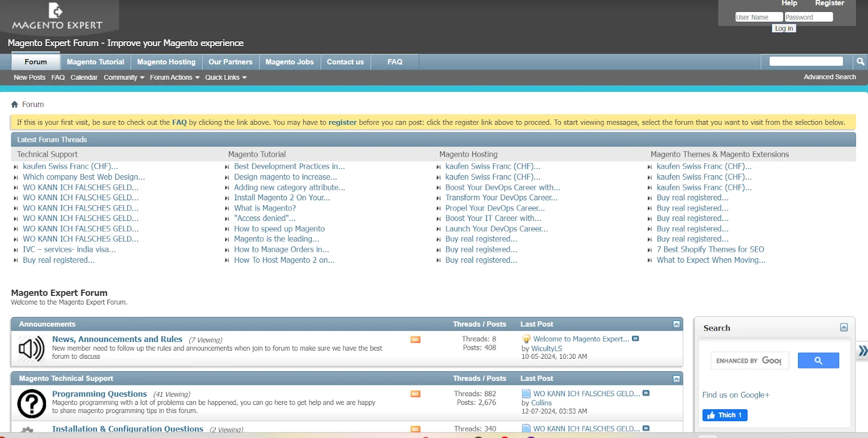Focus the User Name field
868x438 pixels.
(x=758, y=17)
